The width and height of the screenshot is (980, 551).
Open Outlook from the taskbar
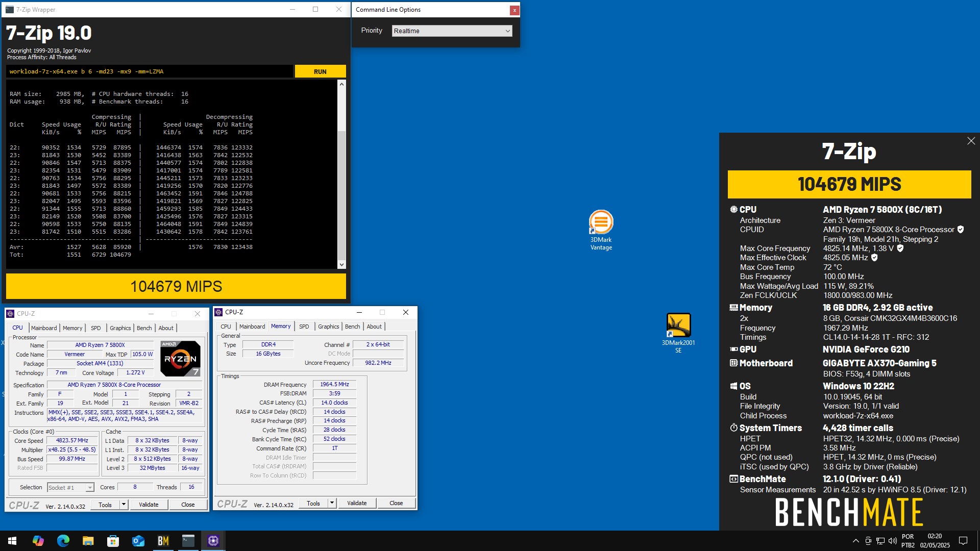(x=138, y=541)
